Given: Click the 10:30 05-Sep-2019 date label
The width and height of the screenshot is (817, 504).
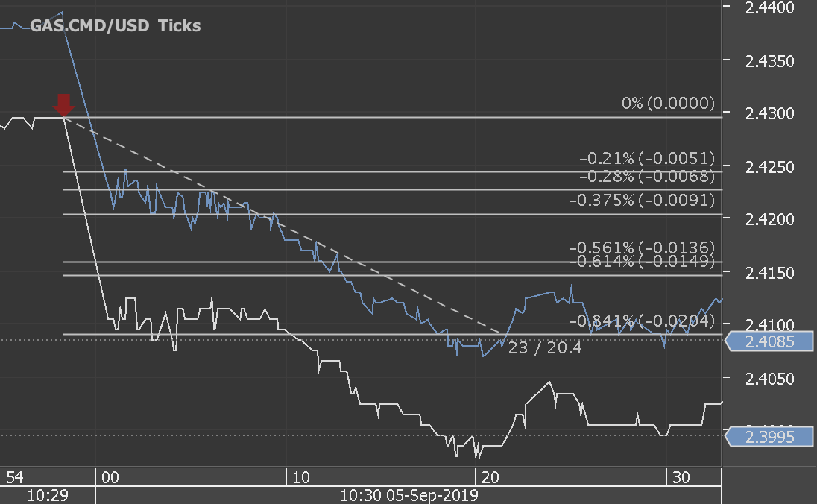Looking at the screenshot, I should coord(409,495).
